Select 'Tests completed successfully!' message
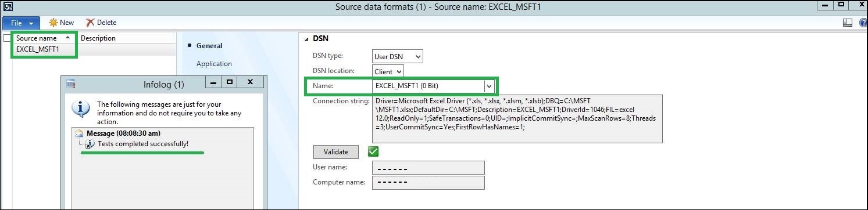This screenshot has width=868, height=210. point(143,144)
